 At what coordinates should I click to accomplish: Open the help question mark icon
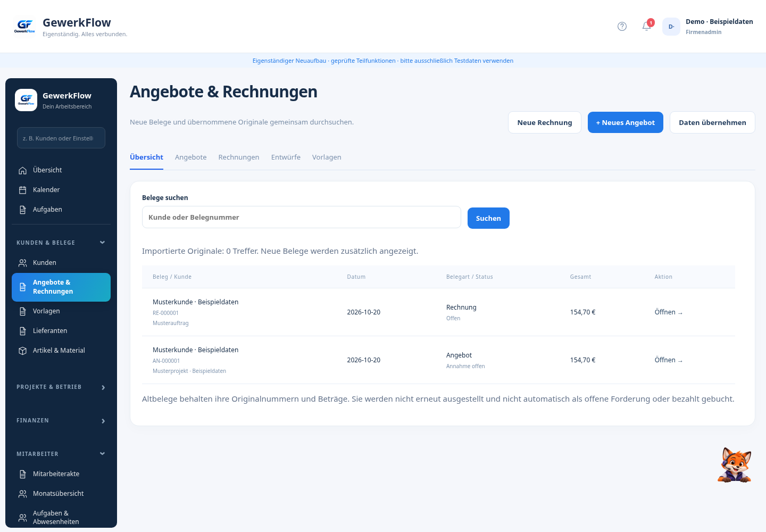622,26
